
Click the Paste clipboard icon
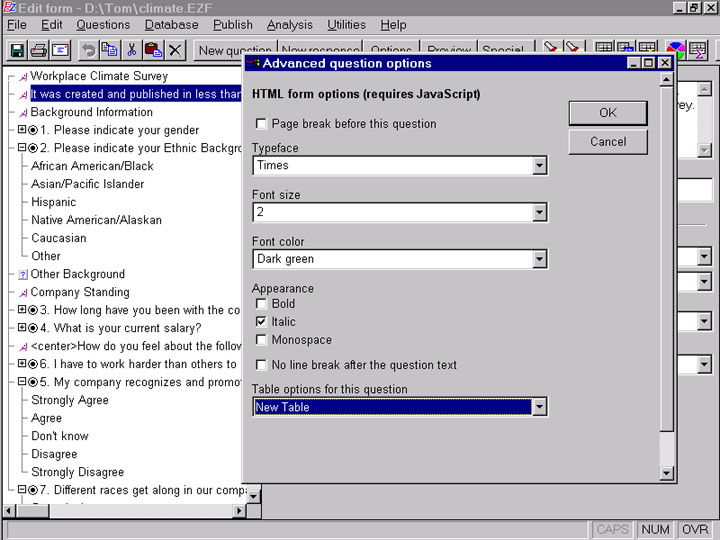pos(153,50)
